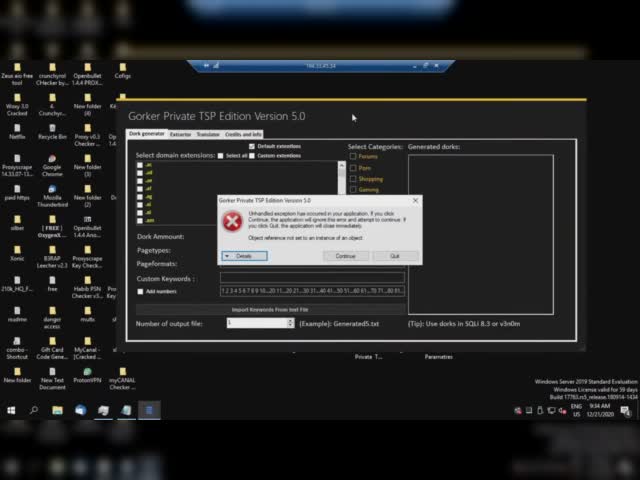The height and width of the screenshot is (480, 640).
Task: Expand the Details section of error dialog
Action: click(244, 256)
